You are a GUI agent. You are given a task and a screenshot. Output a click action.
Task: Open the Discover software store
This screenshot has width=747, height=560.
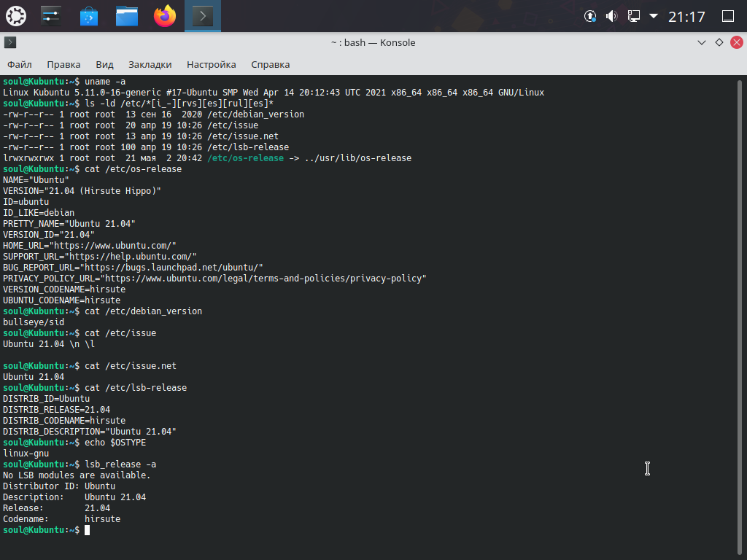[x=88, y=16]
